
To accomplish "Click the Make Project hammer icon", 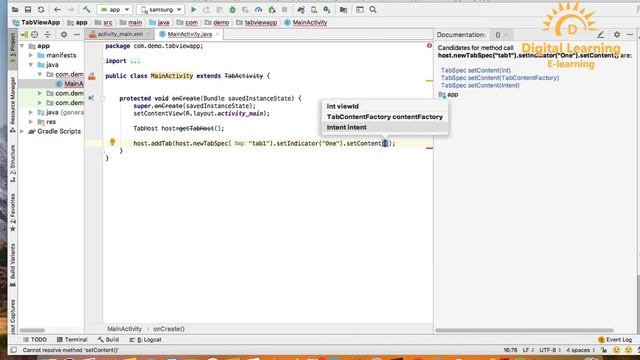I will point(87,9).
